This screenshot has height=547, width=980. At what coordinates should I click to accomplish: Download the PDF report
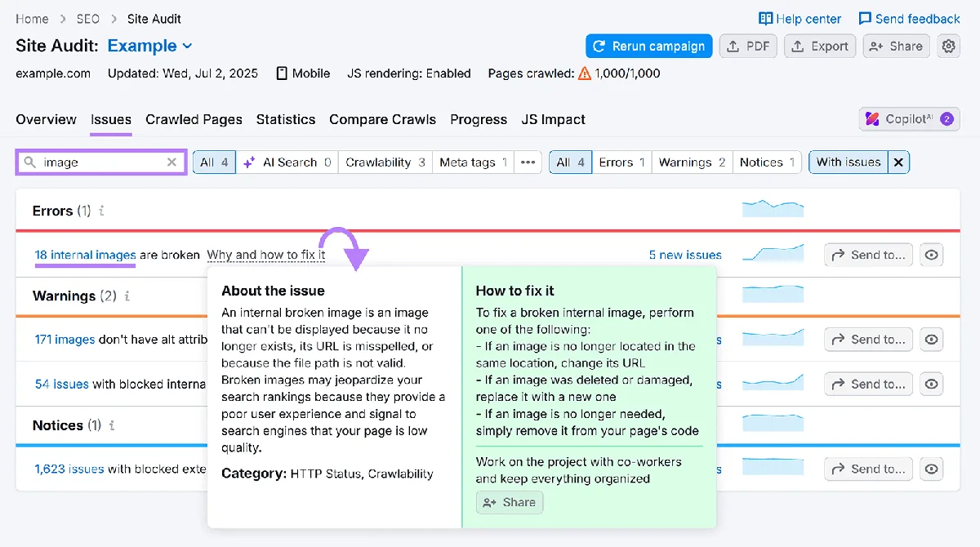coord(748,47)
